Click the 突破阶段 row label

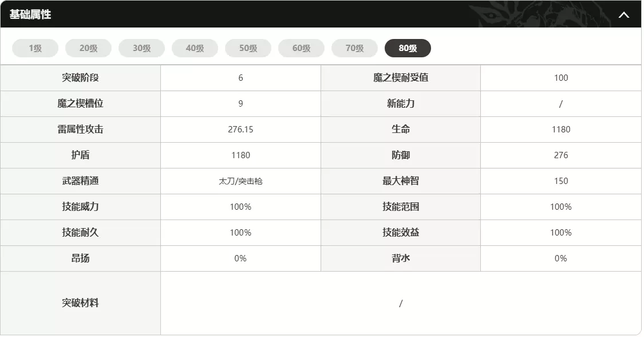coord(80,78)
